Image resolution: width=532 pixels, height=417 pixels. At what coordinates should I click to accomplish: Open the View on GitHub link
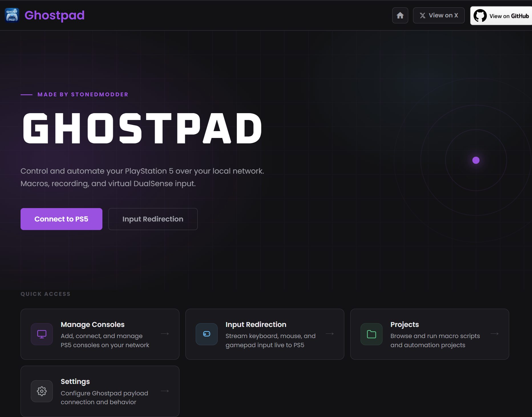click(x=501, y=16)
